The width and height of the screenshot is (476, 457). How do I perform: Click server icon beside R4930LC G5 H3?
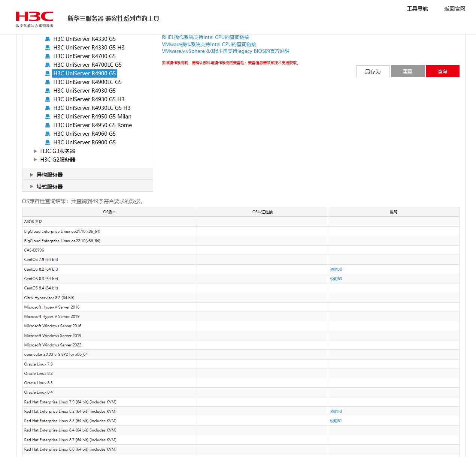tap(48, 108)
